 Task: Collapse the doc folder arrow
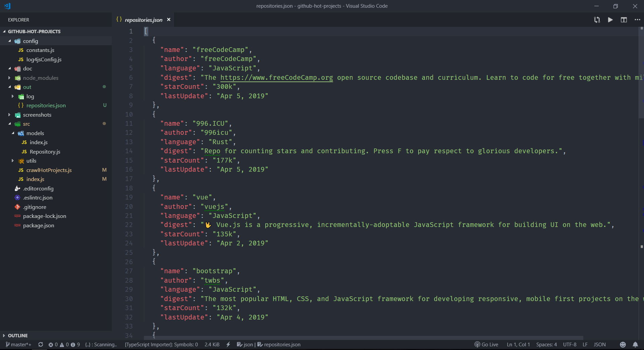9,68
